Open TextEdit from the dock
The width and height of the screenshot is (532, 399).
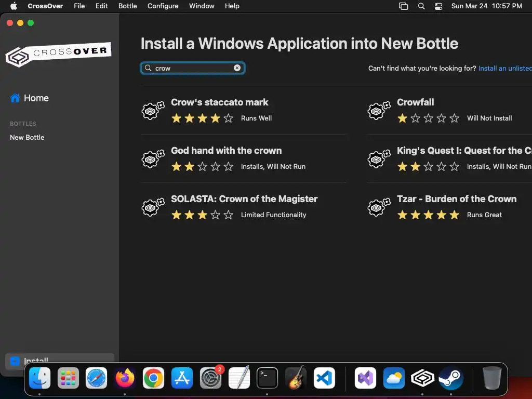pyautogui.click(x=239, y=378)
